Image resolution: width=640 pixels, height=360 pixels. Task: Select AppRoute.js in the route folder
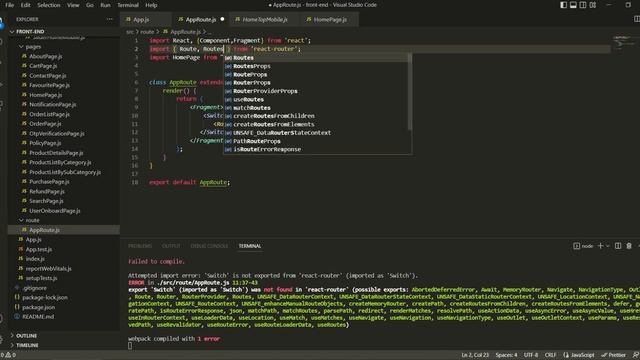(x=44, y=230)
